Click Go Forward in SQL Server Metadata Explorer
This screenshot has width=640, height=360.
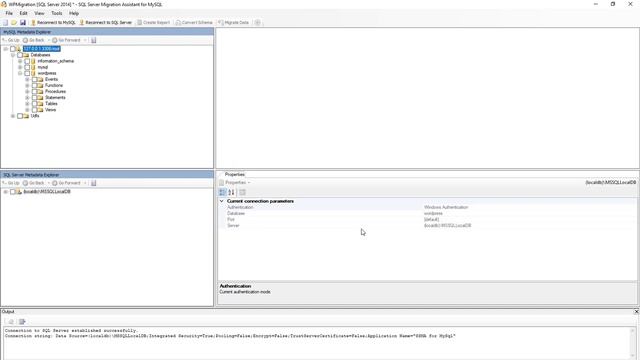[x=66, y=183]
